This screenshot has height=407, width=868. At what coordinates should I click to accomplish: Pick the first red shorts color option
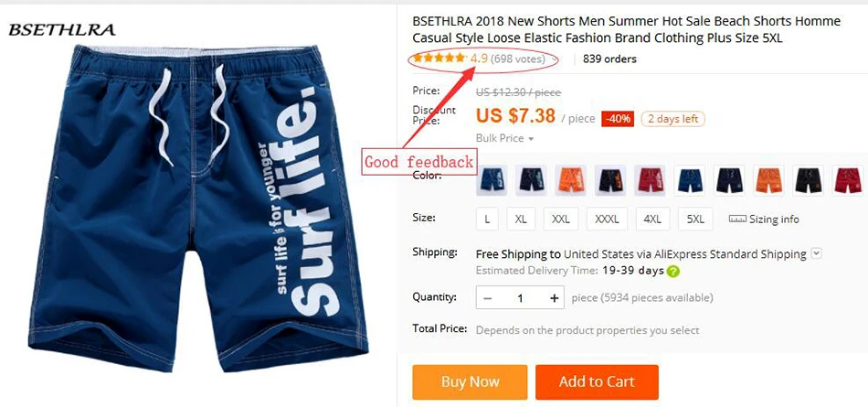coord(650,180)
